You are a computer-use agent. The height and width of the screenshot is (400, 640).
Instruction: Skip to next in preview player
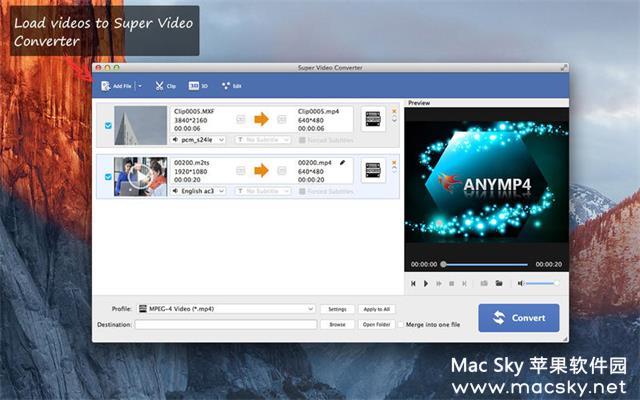464,283
